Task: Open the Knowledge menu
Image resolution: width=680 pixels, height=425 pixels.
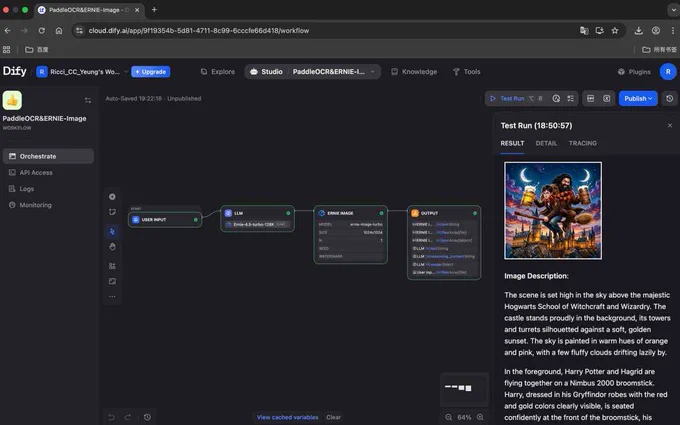Action: point(414,72)
